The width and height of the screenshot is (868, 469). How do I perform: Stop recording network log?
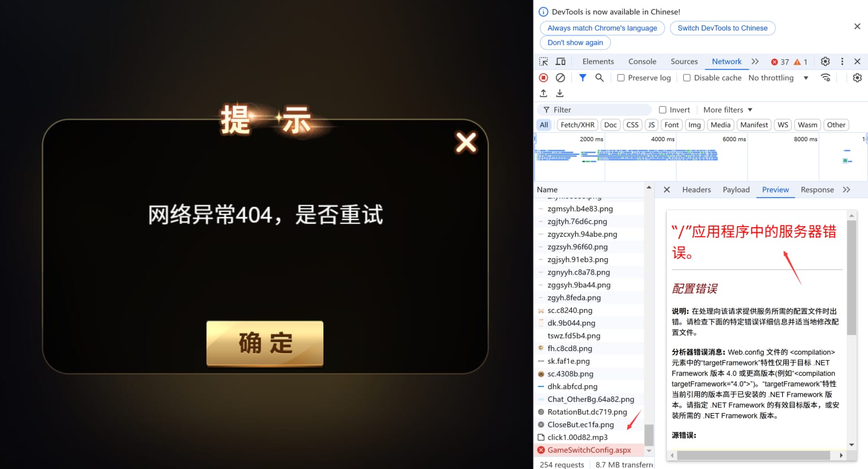coord(543,77)
